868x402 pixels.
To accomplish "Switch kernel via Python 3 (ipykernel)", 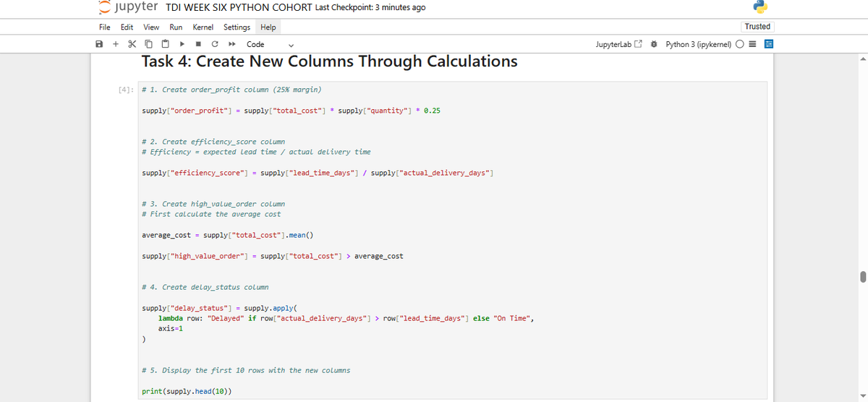I will tap(697, 44).
